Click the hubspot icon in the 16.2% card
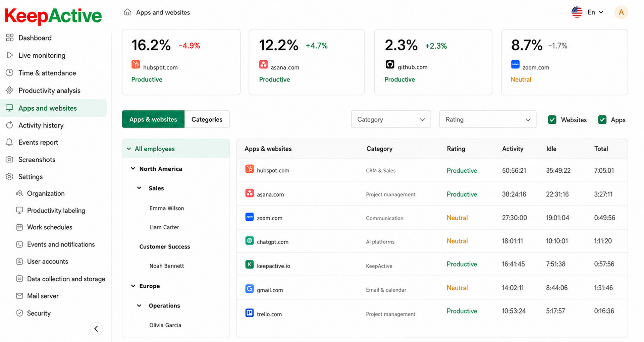 (136, 64)
